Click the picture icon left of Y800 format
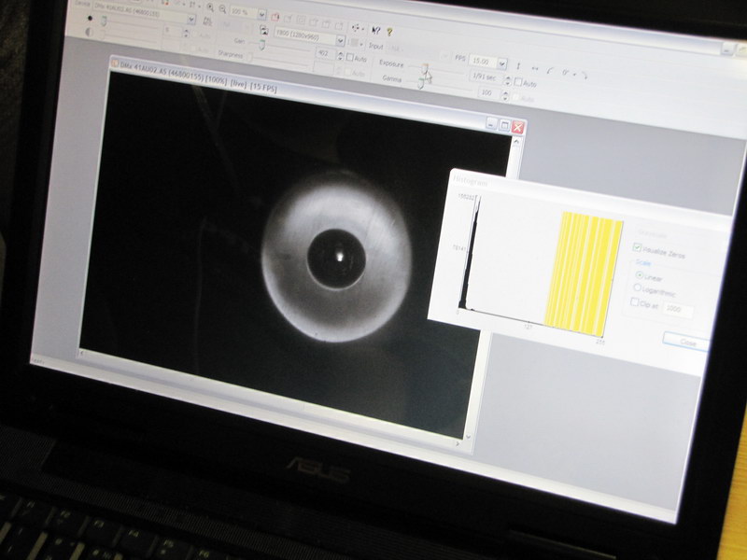747x560 pixels. coord(264,30)
